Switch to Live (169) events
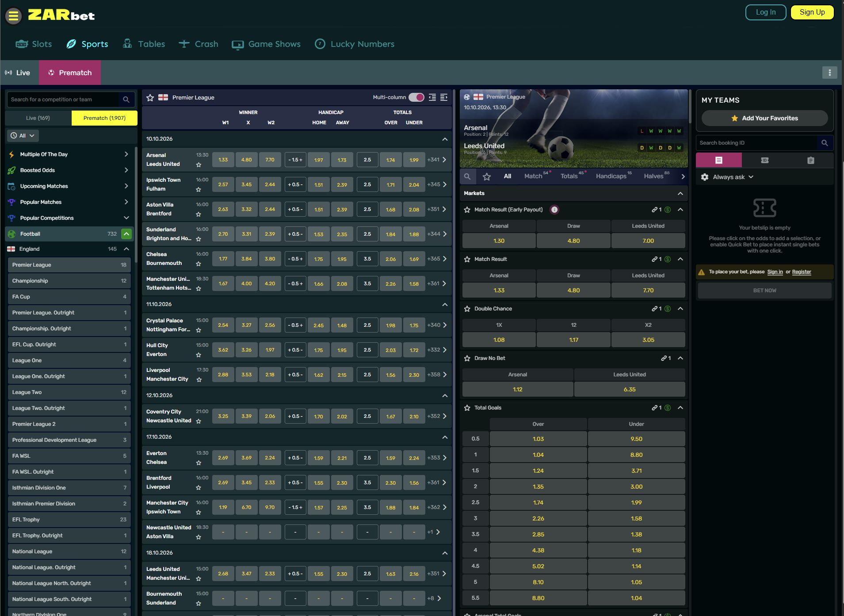This screenshot has width=844, height=616. [x=38, y=118]
